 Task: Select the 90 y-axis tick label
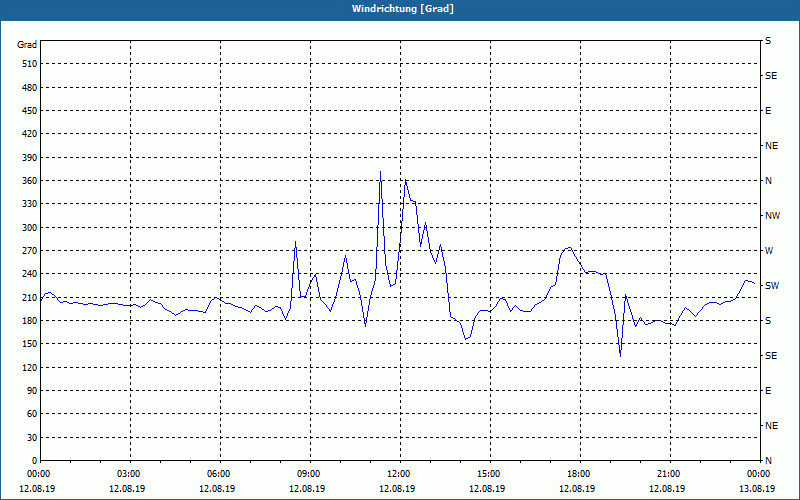[32, 390]
